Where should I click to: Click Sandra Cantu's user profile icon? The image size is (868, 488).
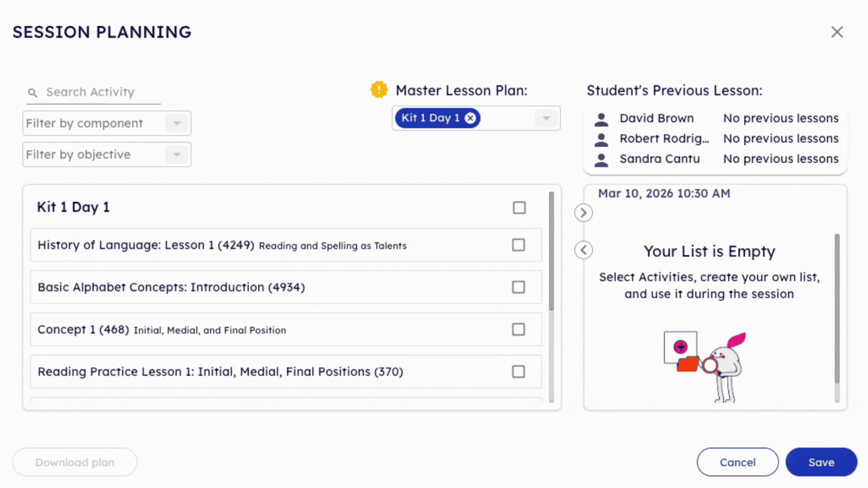click(601, 159)
